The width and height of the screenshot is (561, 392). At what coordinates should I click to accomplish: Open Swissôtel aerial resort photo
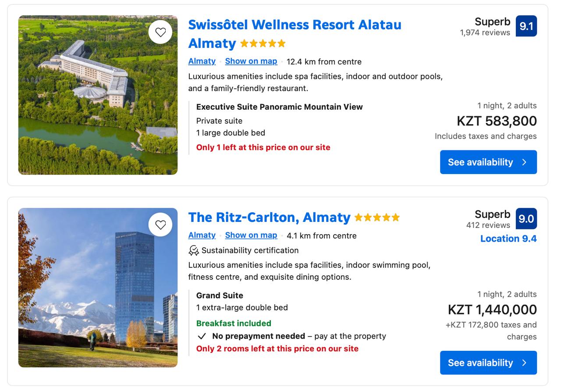tap(98, 95)
